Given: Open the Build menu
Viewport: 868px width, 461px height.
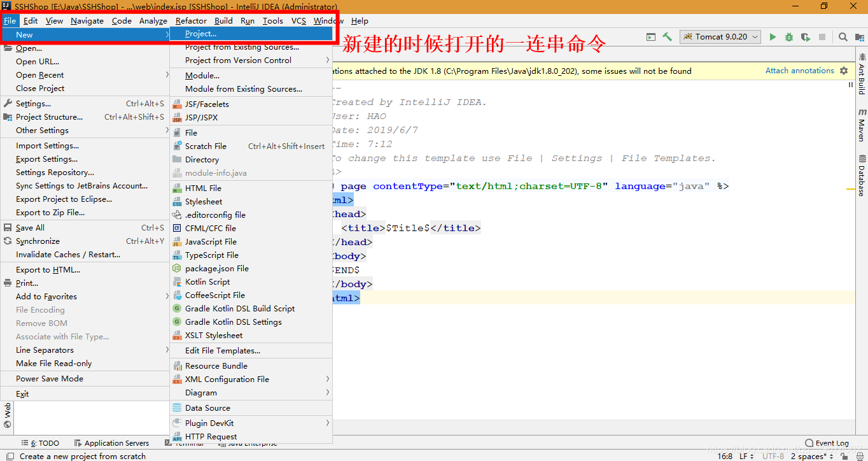Looking at the screenshot, I should tap(223, 20).
